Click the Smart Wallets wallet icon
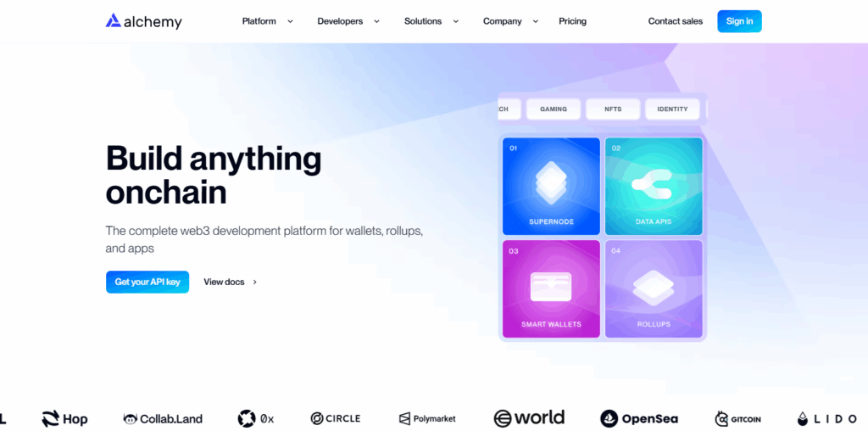The width and height of the screenshot is (868, 431). (551, 287)
